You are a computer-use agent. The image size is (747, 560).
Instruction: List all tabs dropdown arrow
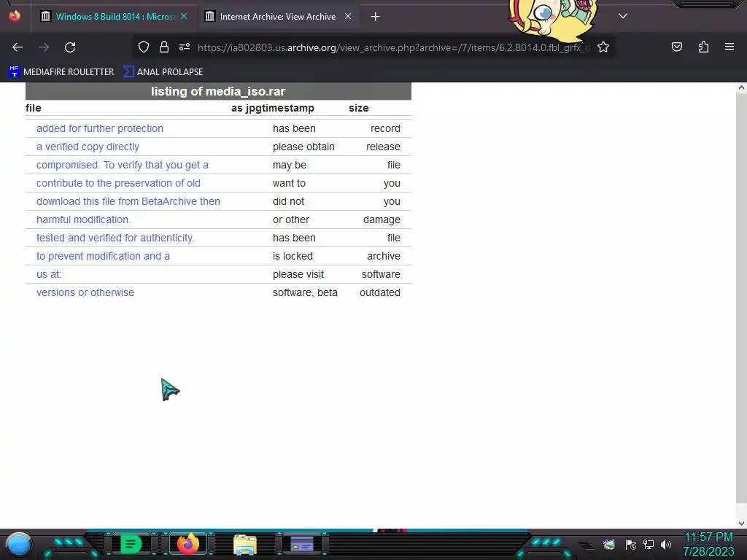tap(623, 16)
